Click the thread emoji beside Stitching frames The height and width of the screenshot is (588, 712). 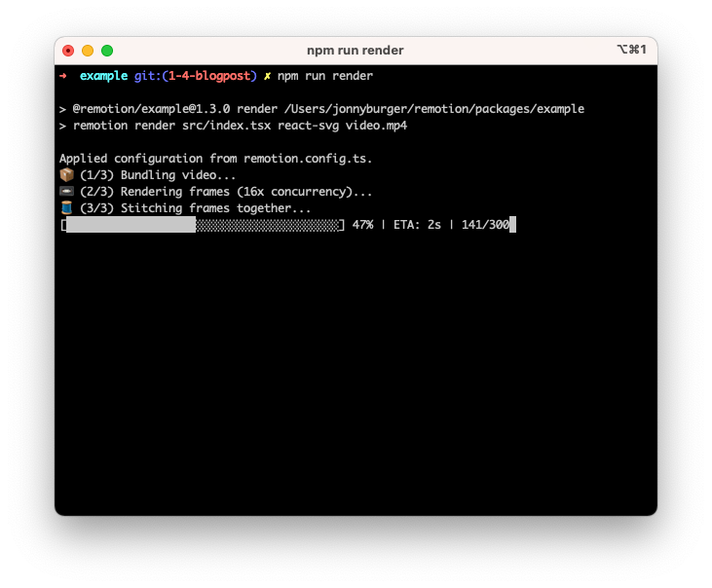(66, 208)
